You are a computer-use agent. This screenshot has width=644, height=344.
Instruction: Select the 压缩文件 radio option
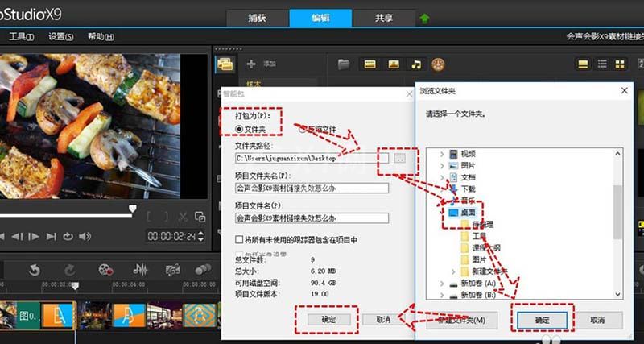(x=303, y=129)
